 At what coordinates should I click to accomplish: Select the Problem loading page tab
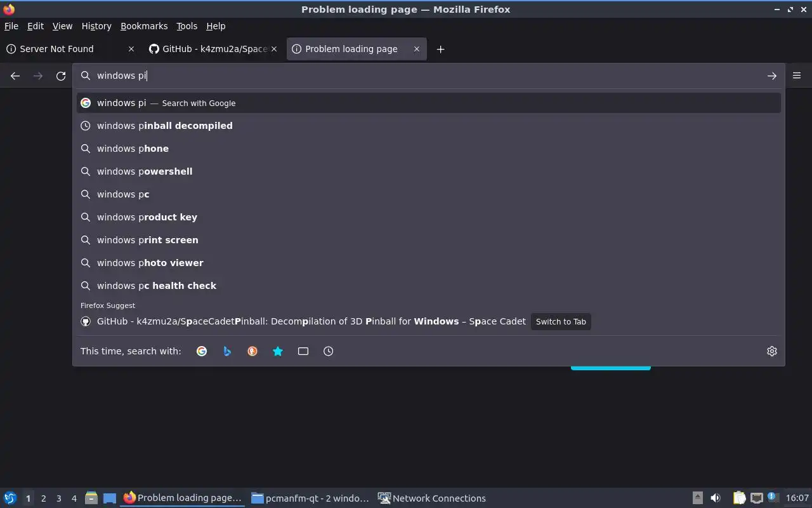[357, 49]
